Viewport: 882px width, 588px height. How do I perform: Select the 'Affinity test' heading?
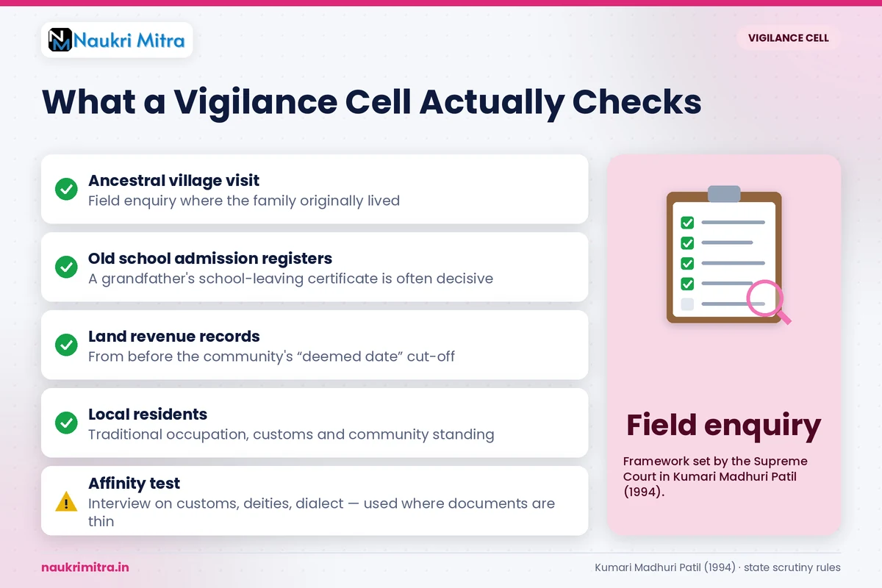tap(135, 483)
